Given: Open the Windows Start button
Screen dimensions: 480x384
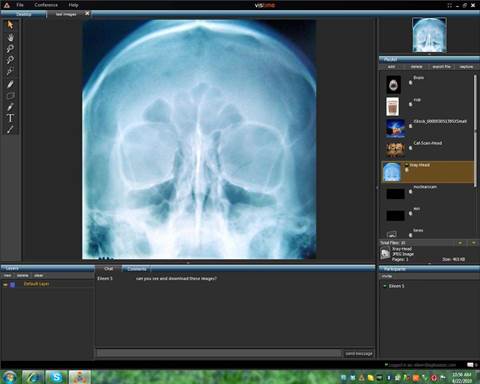Looking at the screenshot, I should [x=9, y=377].
